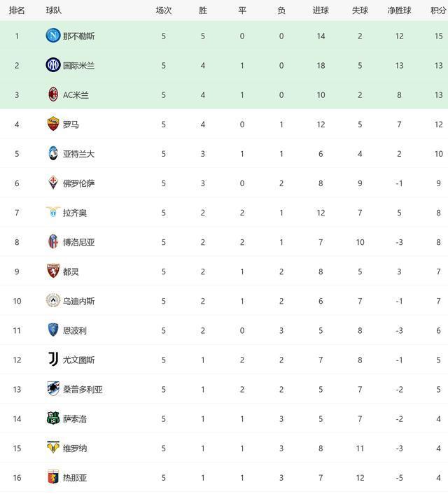Select the 积分 points column header
Screen dimensions: 448x494
point(438,10)
